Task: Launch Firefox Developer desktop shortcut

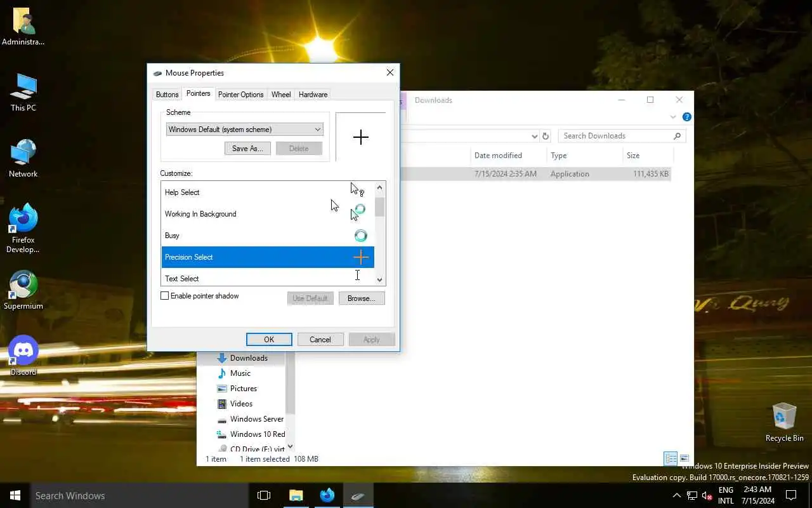Action: tap(23, 229)
